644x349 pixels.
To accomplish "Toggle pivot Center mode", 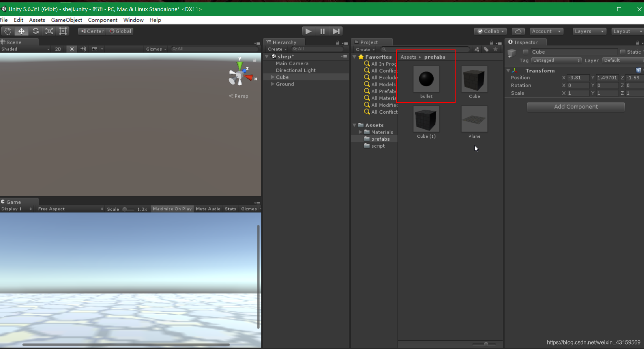I will pos(92,31).
